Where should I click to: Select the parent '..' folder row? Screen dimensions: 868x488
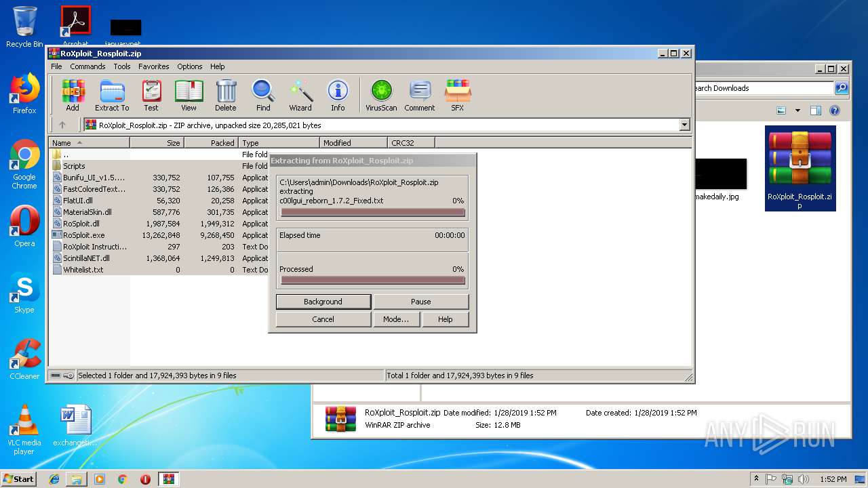pyautogui.click(x=158, y=155)
